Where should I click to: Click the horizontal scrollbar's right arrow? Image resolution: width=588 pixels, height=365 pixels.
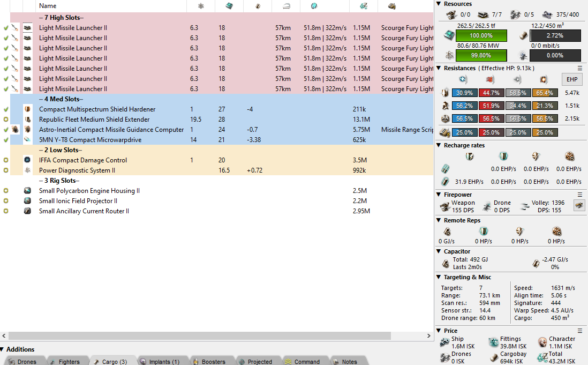tap(429, 334)
